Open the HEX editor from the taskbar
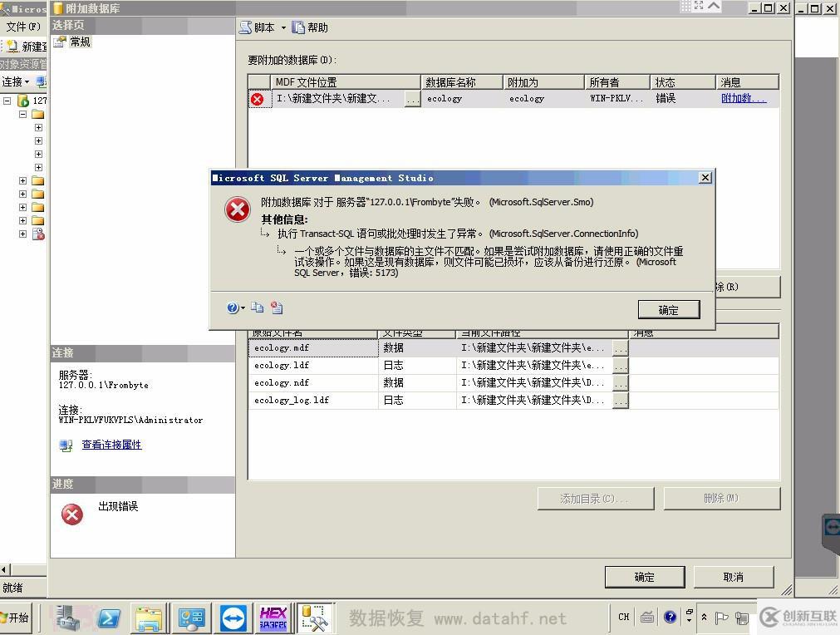Viewport: 840px width, 635px height. pos(273,618)
